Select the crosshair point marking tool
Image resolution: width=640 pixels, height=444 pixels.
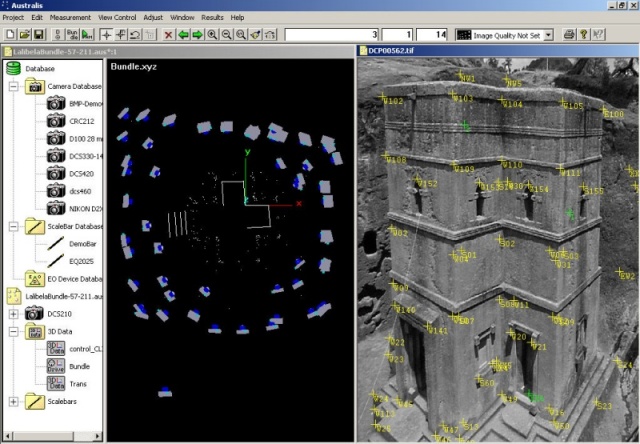[x=106, y=34]
